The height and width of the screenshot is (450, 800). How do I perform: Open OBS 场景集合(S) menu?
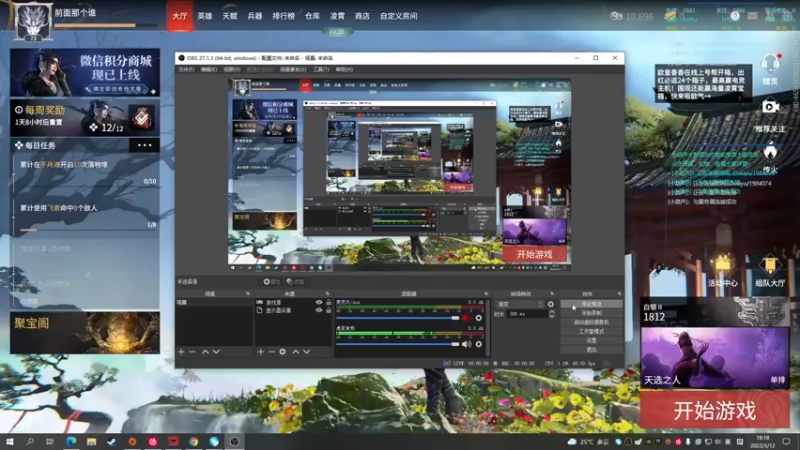[x=293, y=69]
